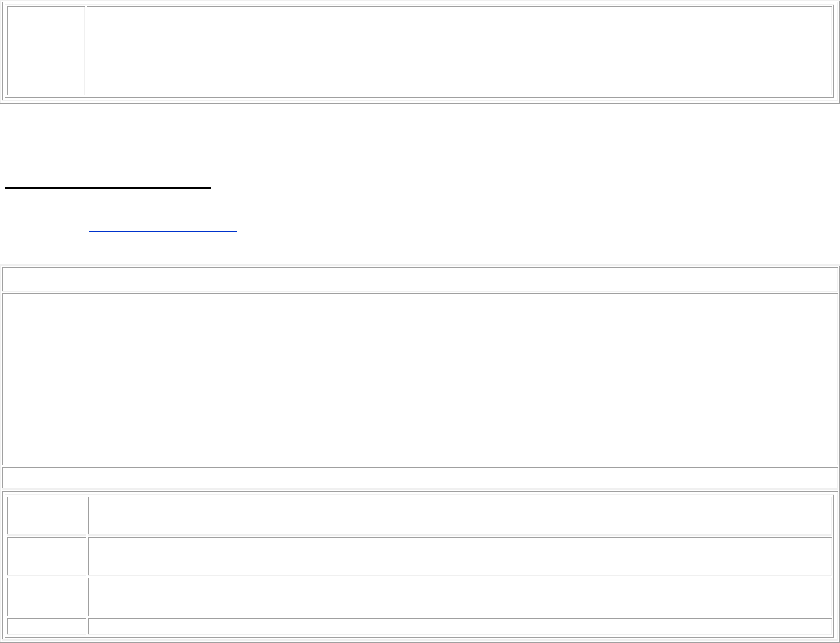Viewport: 840px width, 643px height.
Task: Click the thin first row of the lower table
Action: tap(420, 280)
